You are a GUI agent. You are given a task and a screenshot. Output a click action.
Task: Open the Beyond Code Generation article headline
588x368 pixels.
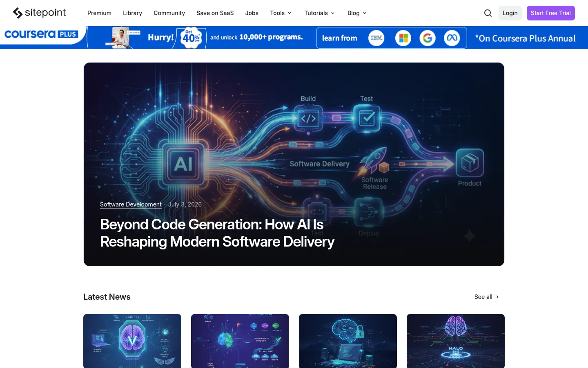217,233
